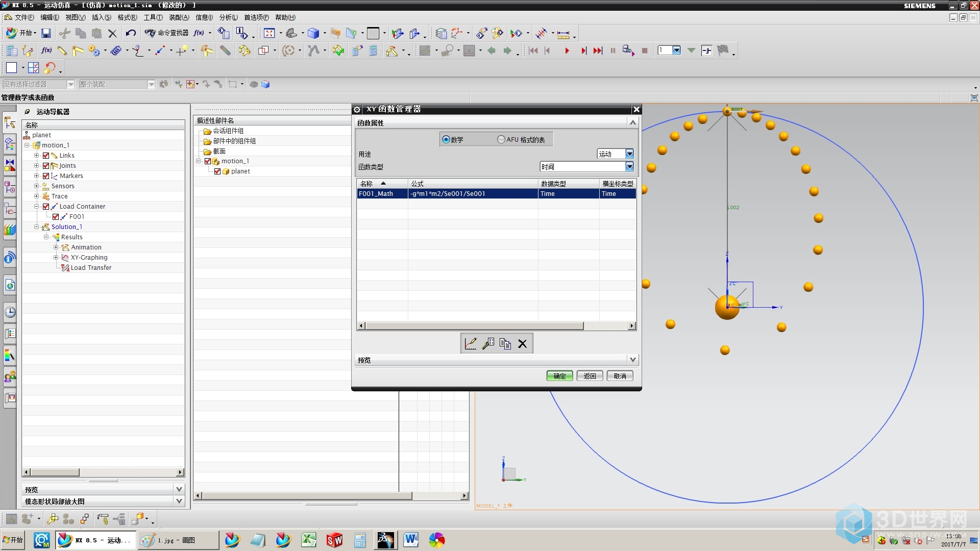This screenshot has width=980, height=551.
Task: Collapse the Solution_1 tree node
Action: click(37, 227)
